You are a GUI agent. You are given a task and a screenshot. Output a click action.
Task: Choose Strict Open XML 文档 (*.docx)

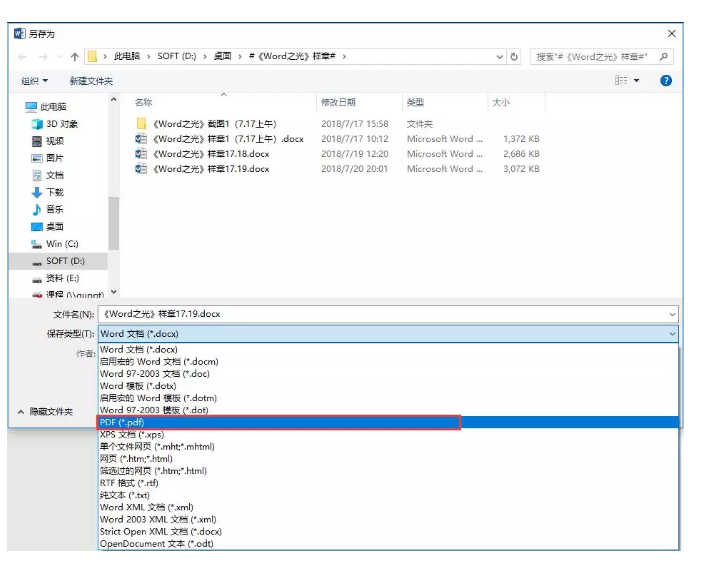click(x=388, y=531)
